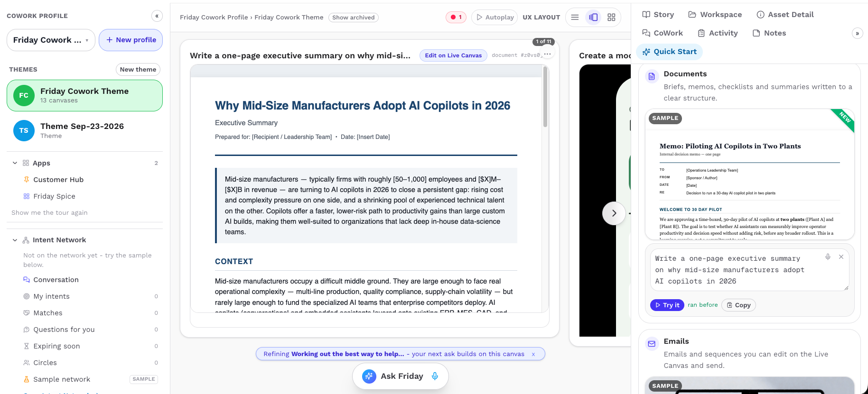Click into the sample prompt text field
This screenshot has height=394, width=868.
tap(749, 270)
